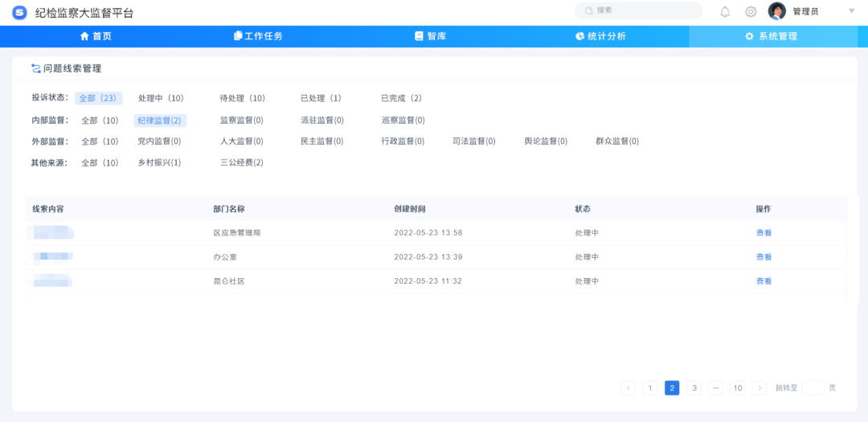Go to page 3

pyautogui.click(x=694, y=387)
